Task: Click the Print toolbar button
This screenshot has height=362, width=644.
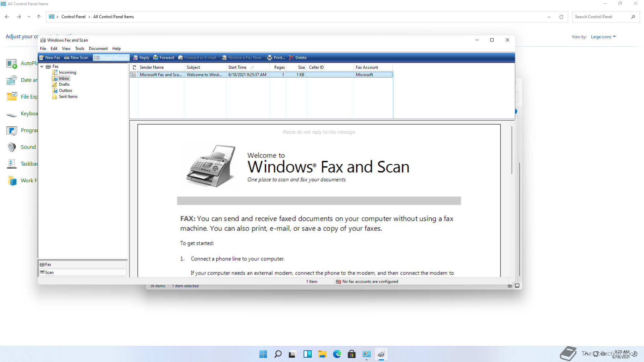Action: click(x=276, y=58)
